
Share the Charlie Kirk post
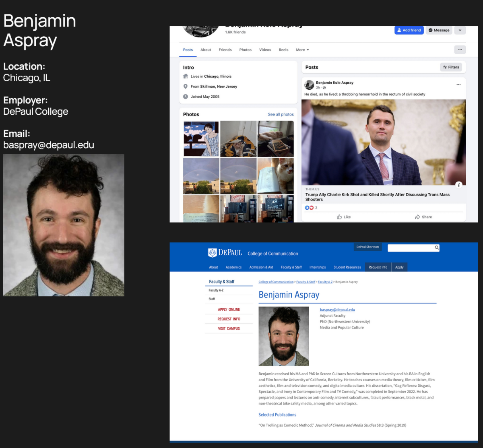pos(423,217)
